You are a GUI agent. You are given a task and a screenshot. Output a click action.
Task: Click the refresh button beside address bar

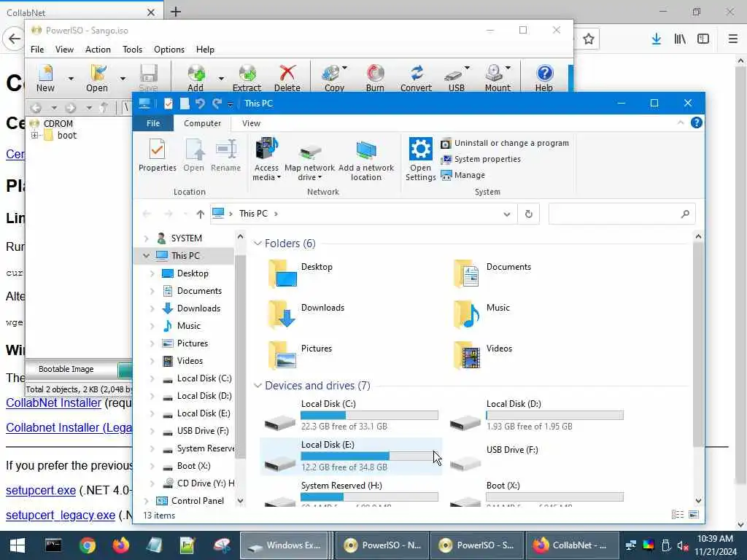tap(528, 214)
